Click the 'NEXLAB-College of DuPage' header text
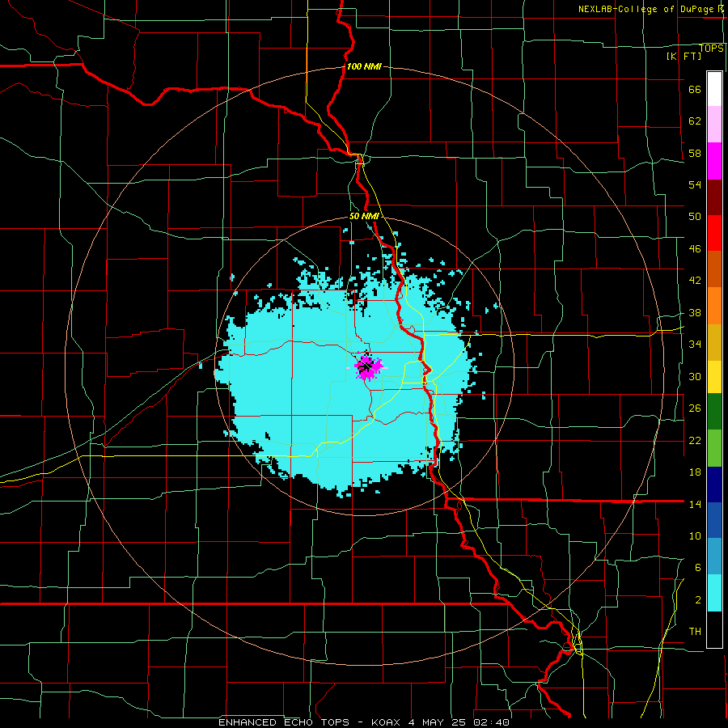Viewport: 728px width, 728px height. (x=647, y=9)
